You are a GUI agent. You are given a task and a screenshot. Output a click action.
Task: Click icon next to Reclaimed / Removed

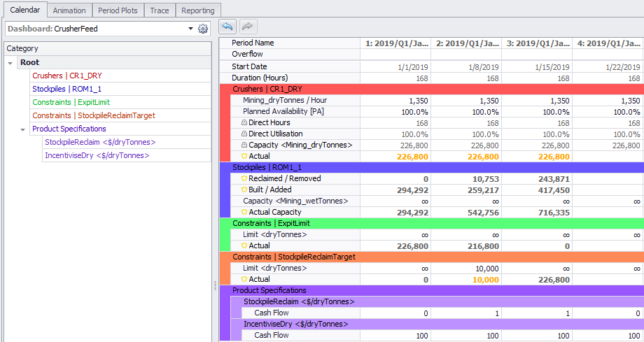(244, 179)
